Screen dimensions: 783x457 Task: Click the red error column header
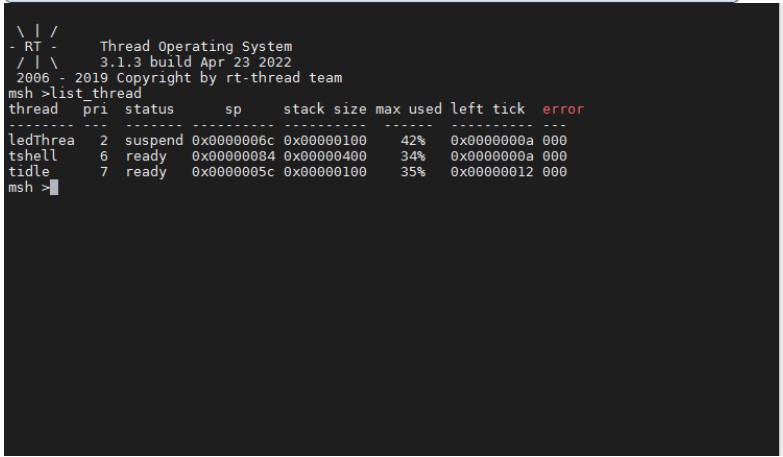pos(563,108)
